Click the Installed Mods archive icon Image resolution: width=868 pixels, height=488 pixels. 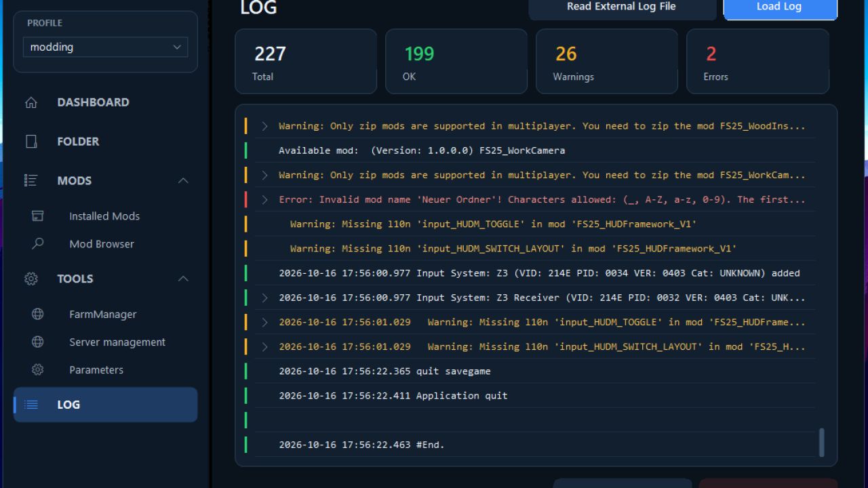point(38,216)
